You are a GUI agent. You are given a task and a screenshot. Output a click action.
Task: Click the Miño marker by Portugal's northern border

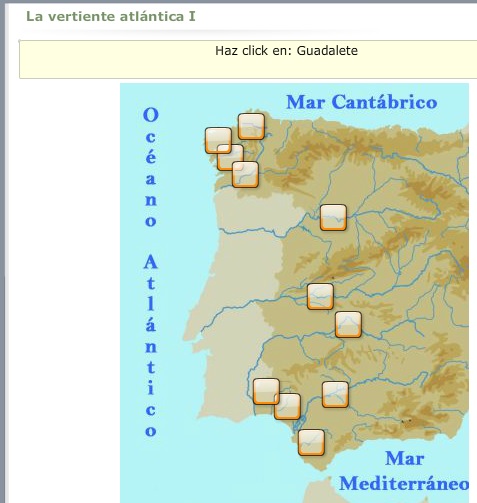pos(245,174)
